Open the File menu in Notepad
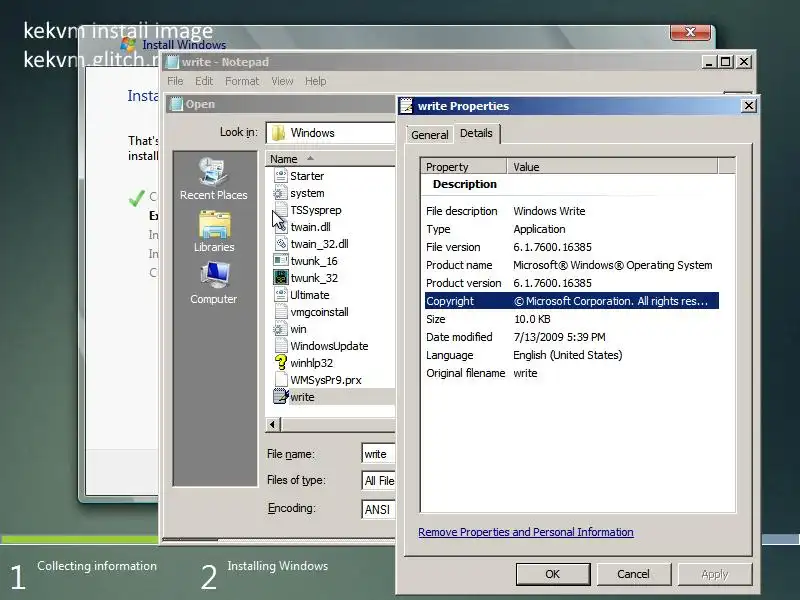This screenshot has width=800, height=600. [175, 81]
